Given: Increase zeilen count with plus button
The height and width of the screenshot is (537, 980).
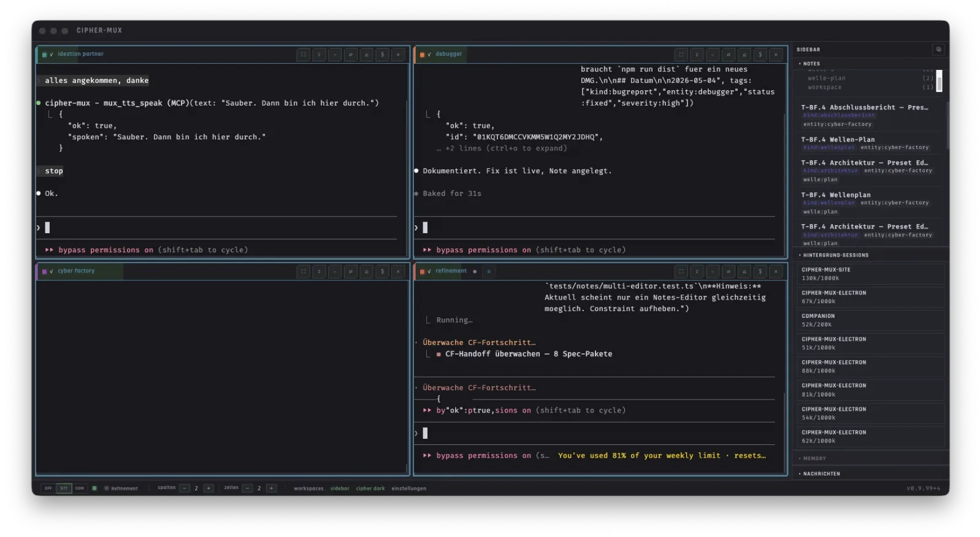Looking at the screenshot, I should click(272, 489).
